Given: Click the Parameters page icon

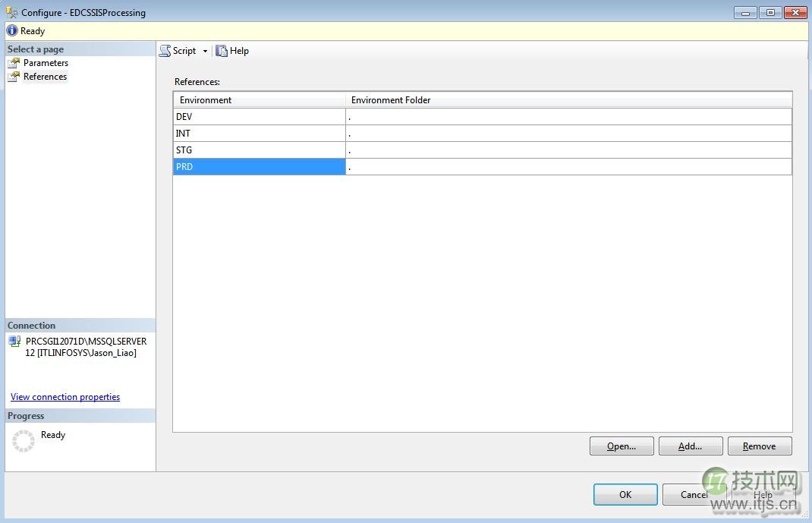Looking at the screenshot, I should coord(12,63).
